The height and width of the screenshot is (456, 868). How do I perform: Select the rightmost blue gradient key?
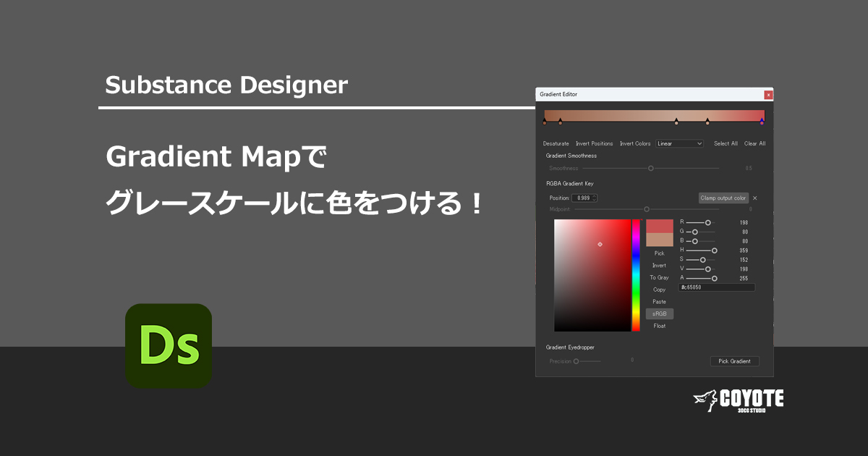762,122
